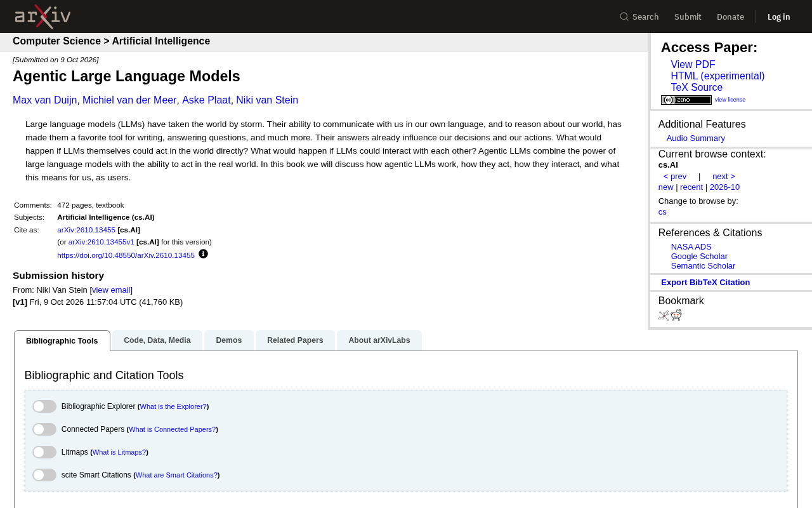The height and width of the screenshot is (508, 812).
Task: Download the TeX Source
Action: click(697, 88)
